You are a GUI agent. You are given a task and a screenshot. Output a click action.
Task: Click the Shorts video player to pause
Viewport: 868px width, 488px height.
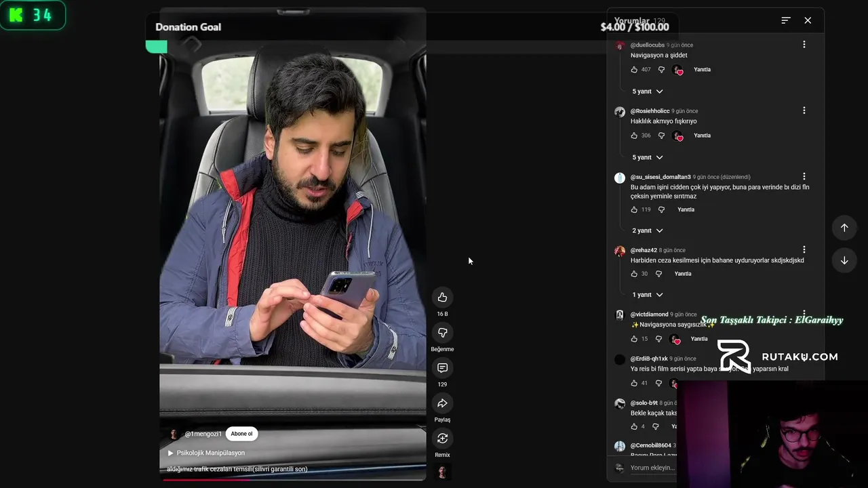[x=293, y=244]
